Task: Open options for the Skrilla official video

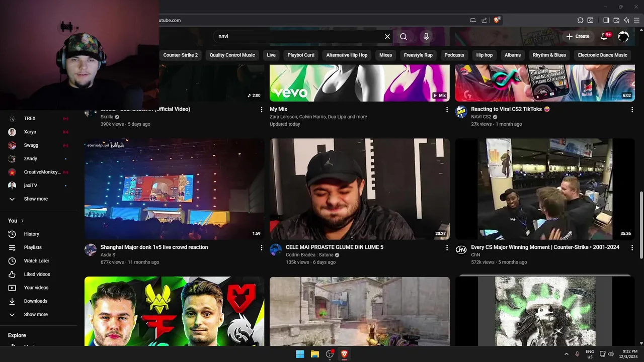Action: point(261,110)
